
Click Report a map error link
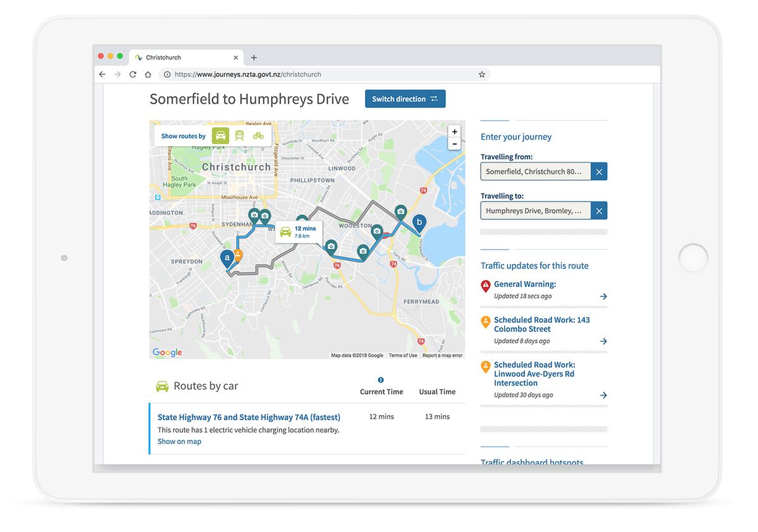[442, 356]
